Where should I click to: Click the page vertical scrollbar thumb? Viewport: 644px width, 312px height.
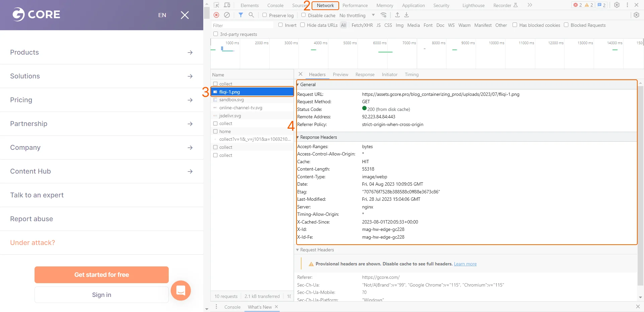coord(207,13)
